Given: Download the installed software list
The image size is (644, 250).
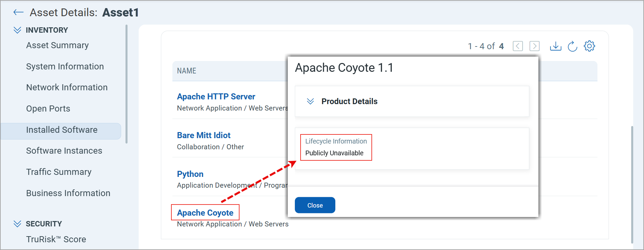Looking at the screenshot, I should pos(555,46).
